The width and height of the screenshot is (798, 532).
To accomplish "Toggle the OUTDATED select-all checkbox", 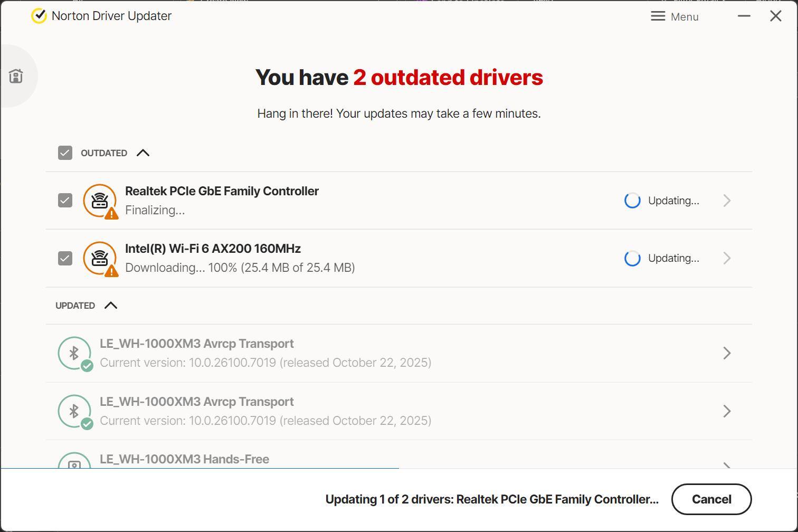I will (65, 153).
